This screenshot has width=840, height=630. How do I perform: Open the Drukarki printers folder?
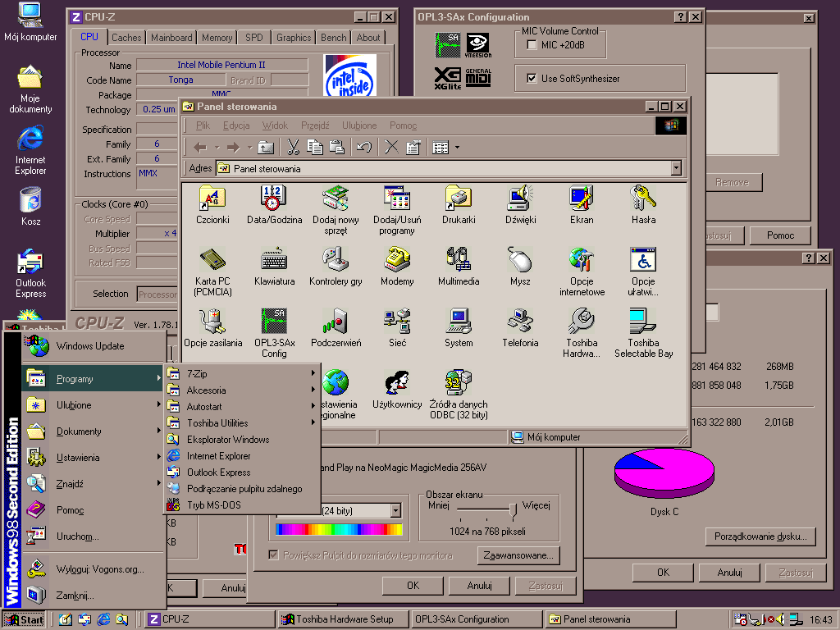(459, 199)
